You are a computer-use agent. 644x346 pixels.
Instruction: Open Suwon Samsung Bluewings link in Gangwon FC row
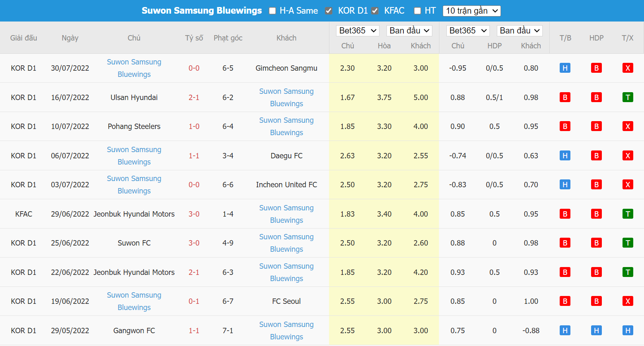tap(286, 331)
